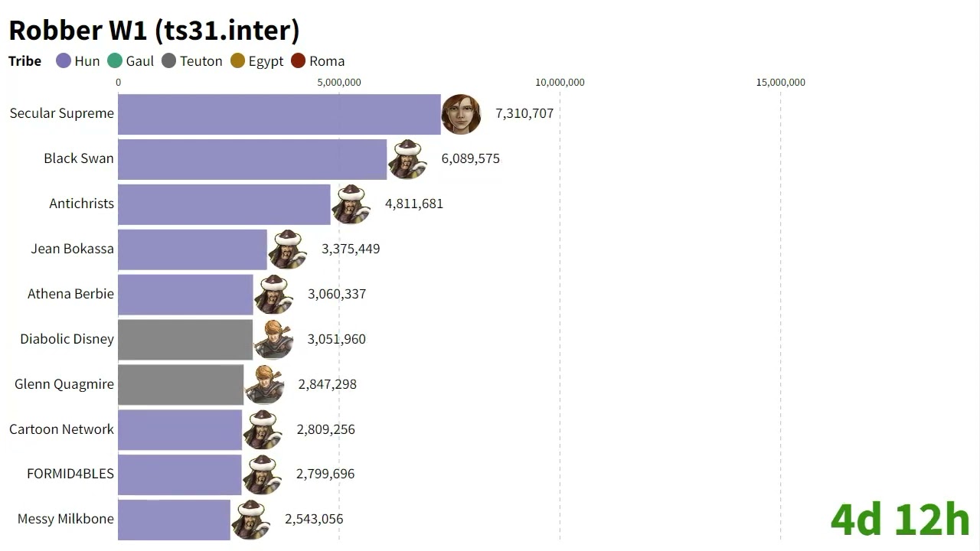980x551 pixels.
Task: Click Secular Supreme's hero avatar icon
Action: click(461, 114)
